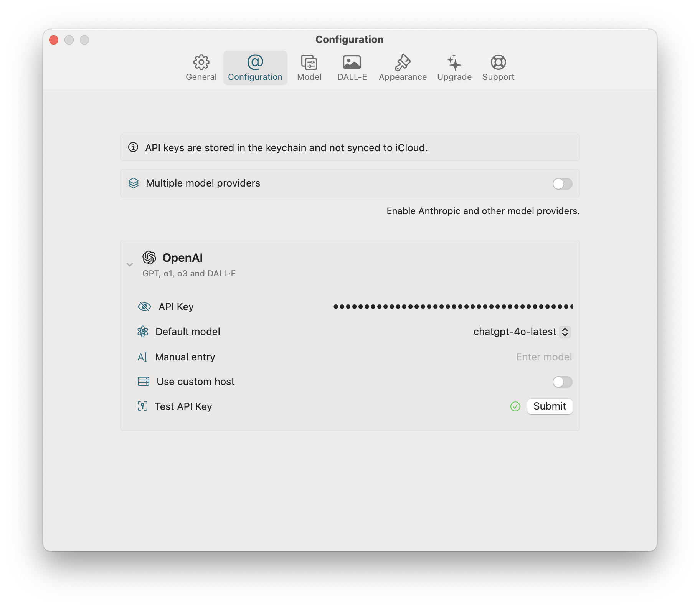Open the Support tab
Screen dimensions: 700x608
pyautogui.click(x=498, y=68)
